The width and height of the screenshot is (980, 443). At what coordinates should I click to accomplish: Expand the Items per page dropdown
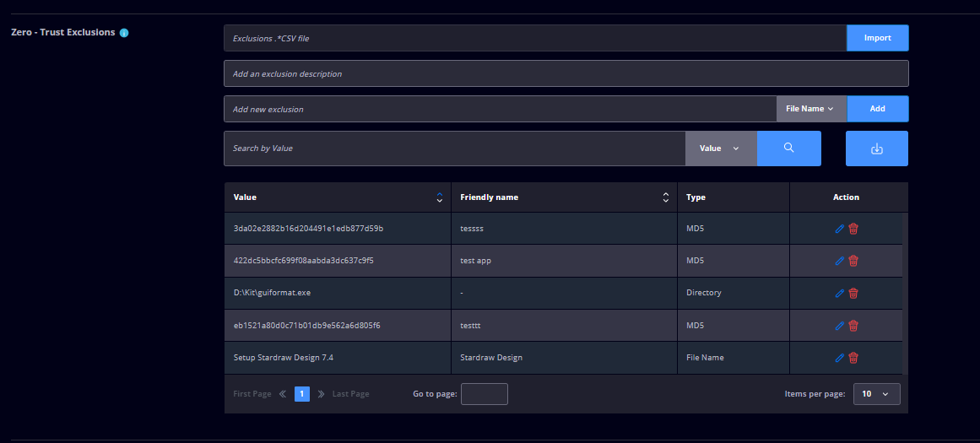(x=876, y=394)
